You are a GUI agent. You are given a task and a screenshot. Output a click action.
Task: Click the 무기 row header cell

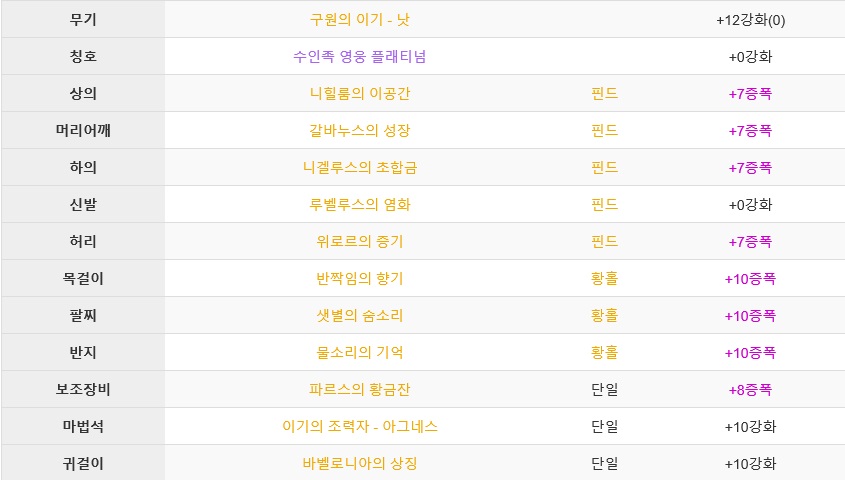(x=83, y=19)
